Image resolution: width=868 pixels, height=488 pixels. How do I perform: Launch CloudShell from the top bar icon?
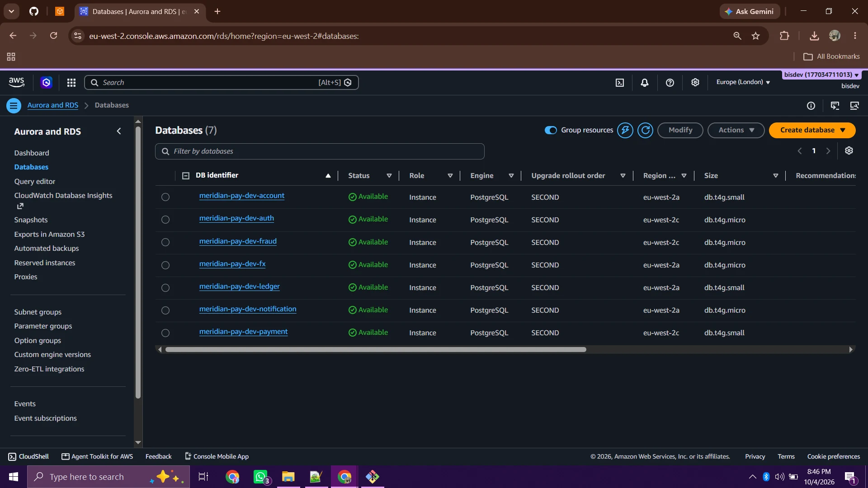620,83
